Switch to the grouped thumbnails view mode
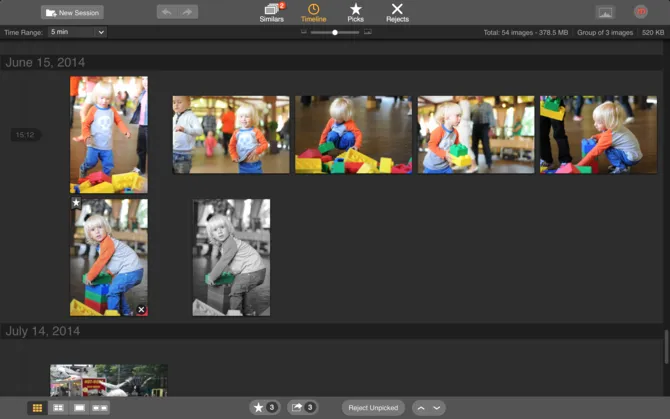The width and height of the screenshot is (670, 419). (58, 408)
